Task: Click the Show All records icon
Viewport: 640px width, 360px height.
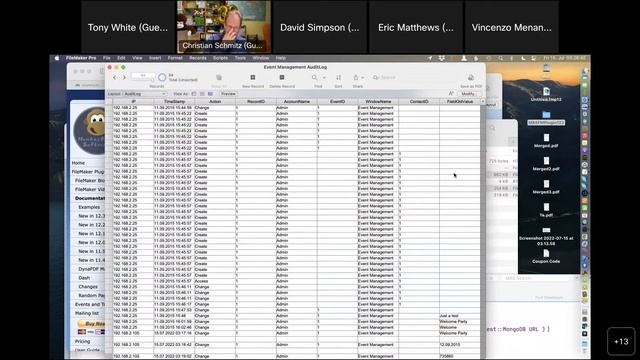Action: 219,78
